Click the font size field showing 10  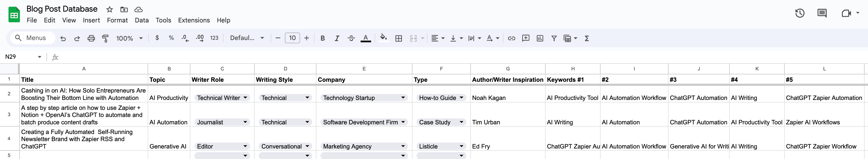292,38
